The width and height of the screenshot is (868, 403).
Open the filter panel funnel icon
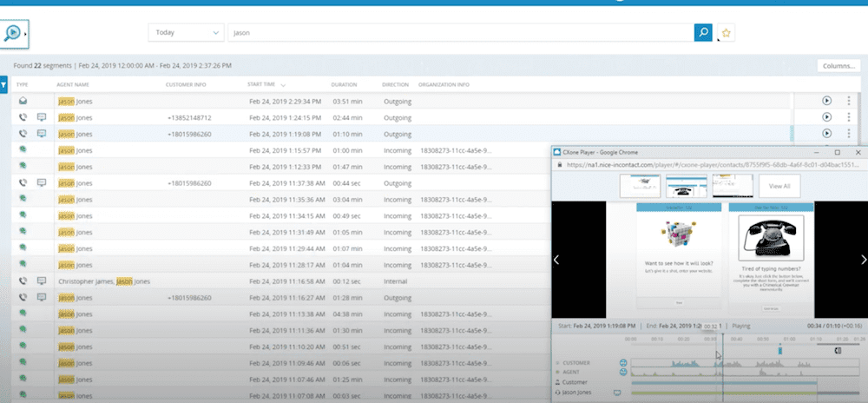(3, 85)
